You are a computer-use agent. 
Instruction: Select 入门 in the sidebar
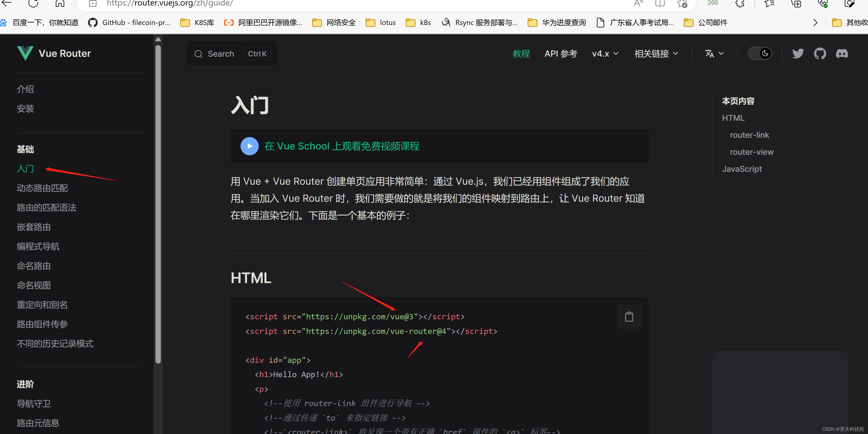coord(25,168)
